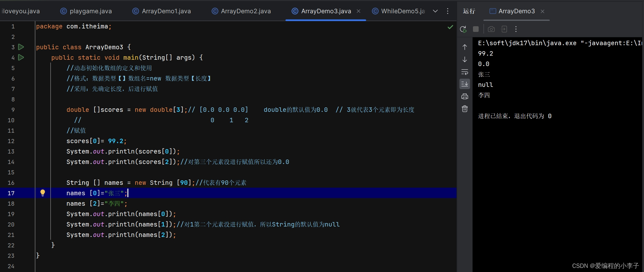Close the ArrayDemo3 run tab
This screenshot has width=644, height=272.
543,11
